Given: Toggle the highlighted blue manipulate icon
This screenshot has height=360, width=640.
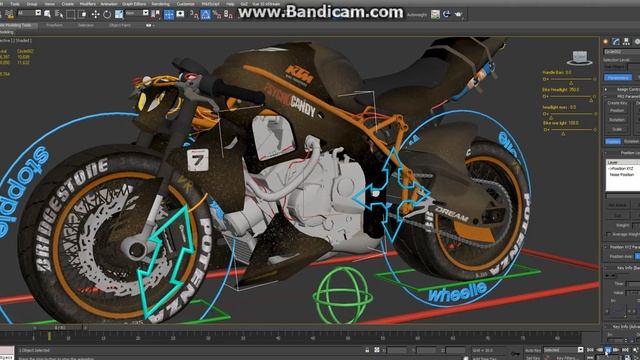Looking at the screenshot, I should point(169,15).
